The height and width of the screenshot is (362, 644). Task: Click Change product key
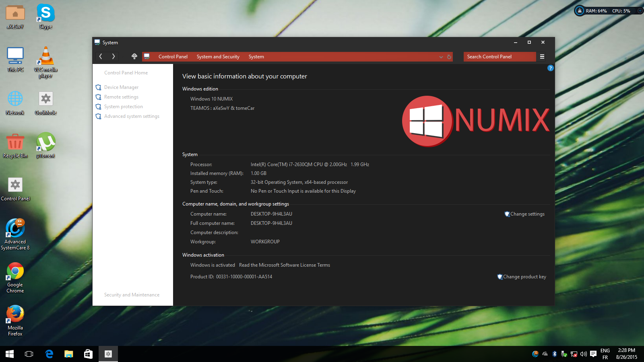[x=524, y=277]
